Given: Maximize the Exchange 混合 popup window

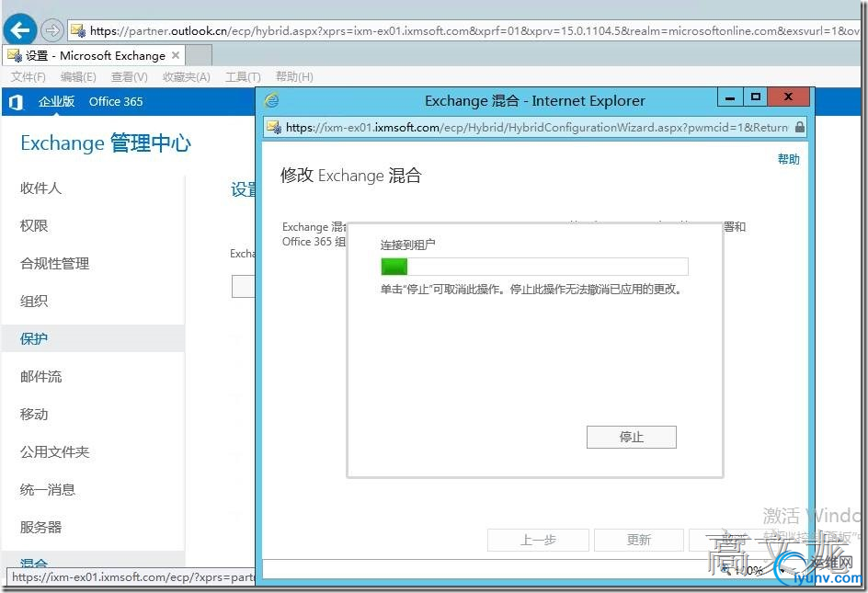Looking at the screenshot, I should [x=755, y=97].
